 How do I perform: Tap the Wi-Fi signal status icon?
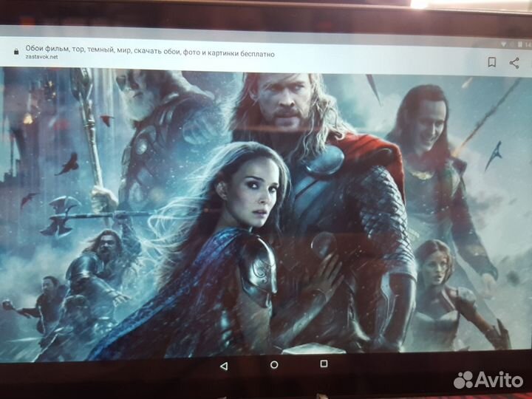coord(503,44)
